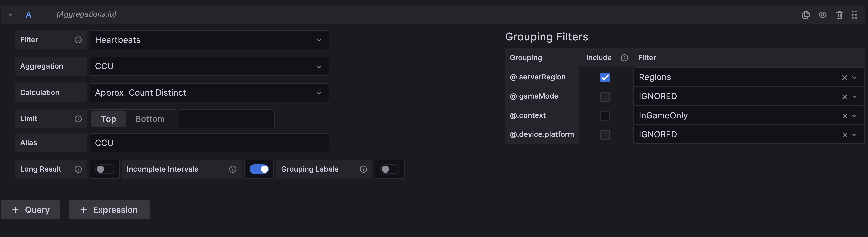This screenshot has height=237, width=868.
Task: Open the Approx. Count Distinct dropdown
Action: (x=209, y=93)
